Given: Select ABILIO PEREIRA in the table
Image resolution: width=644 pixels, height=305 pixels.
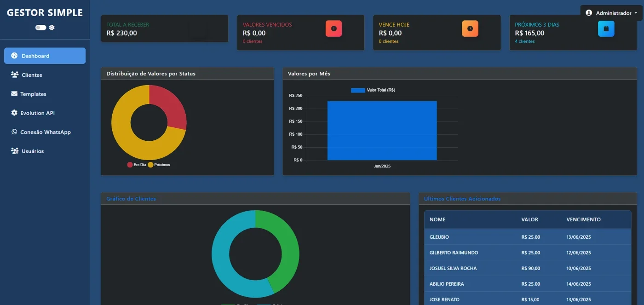Looking at the screenshot, I should point(447,284).
